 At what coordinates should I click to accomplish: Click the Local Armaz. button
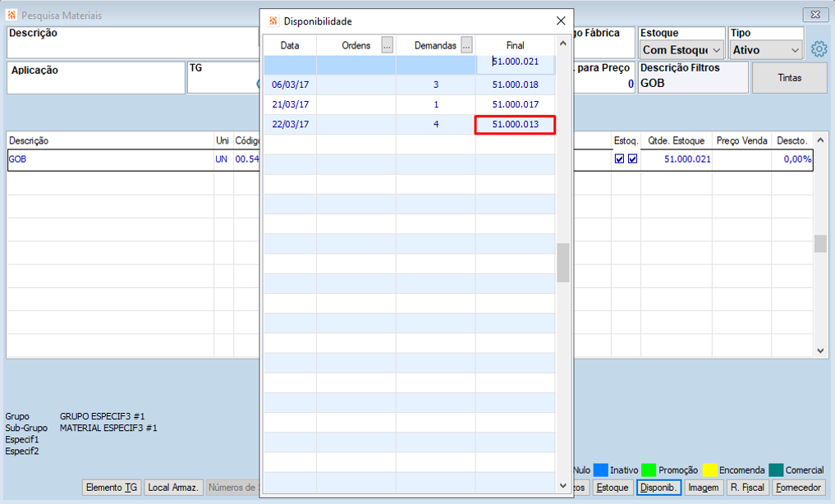(x=173, y=488)
